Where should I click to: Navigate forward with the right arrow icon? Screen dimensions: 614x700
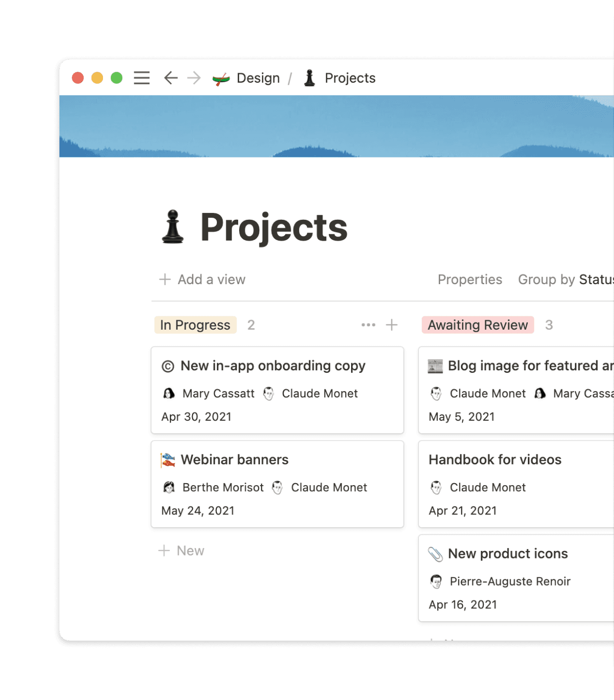(193, 78)
